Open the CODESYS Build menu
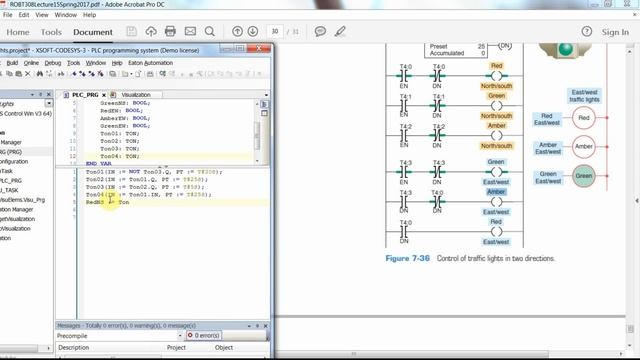This screenshot has width=640, height=360. click(x=12, y=63)
